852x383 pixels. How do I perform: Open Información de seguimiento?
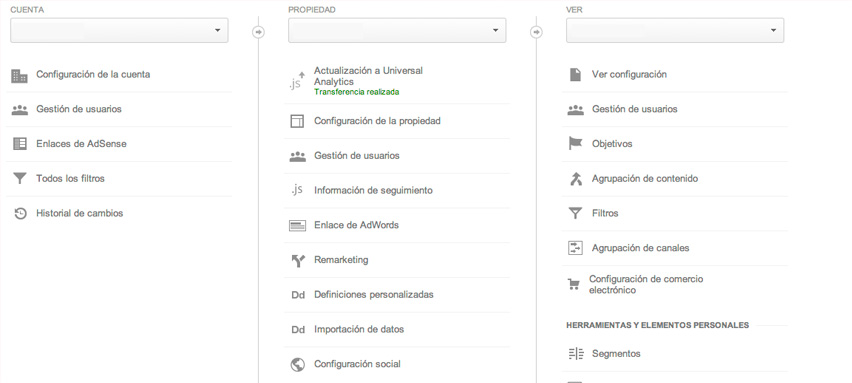373,191
